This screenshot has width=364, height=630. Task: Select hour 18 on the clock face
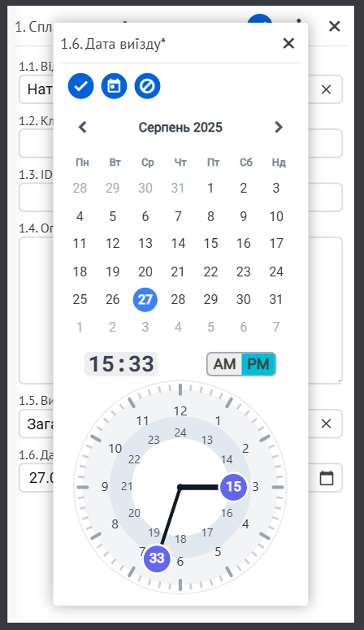pos(180,539)
